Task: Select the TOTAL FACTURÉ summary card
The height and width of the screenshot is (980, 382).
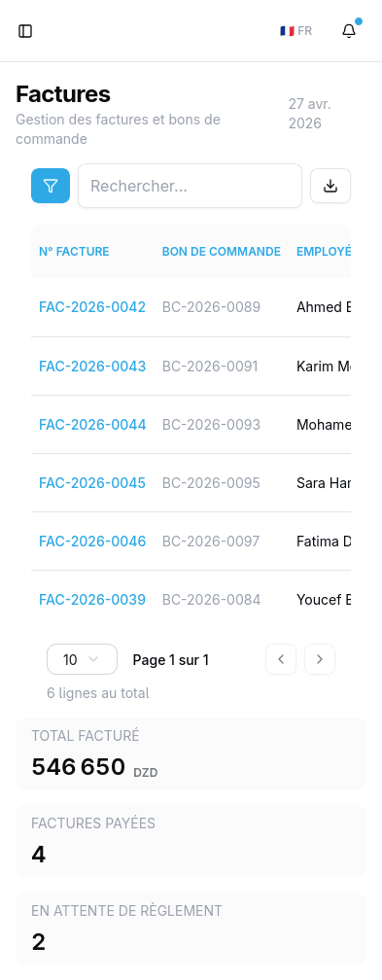Action: click(191, 753)
